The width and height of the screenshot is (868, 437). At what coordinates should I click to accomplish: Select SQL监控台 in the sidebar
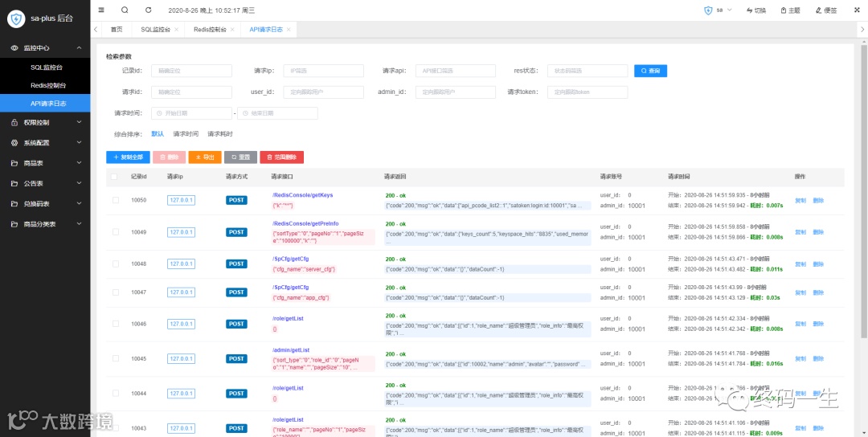point(45,67)
